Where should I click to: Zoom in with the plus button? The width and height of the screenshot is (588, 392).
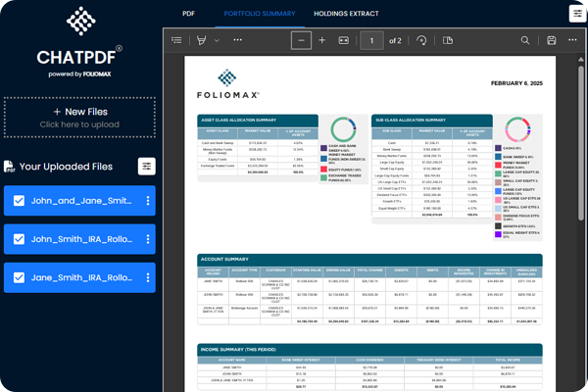[x=321, y=40]
